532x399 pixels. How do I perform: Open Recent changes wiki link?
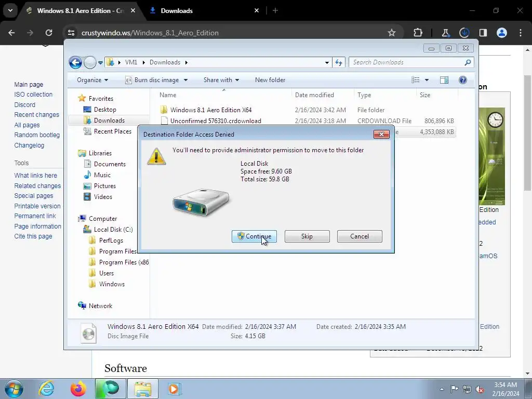click(x=37, y=115)
